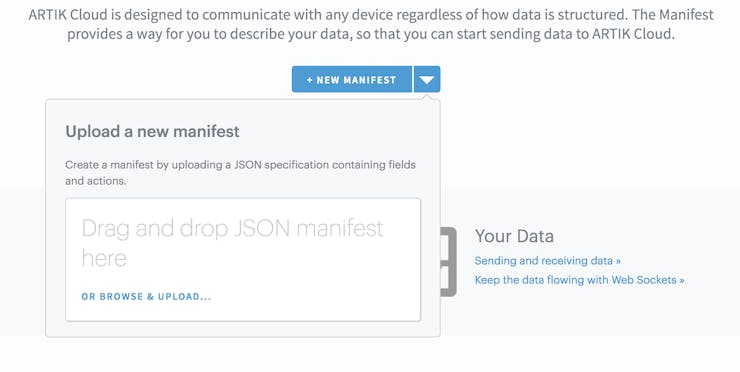Open Keep the data flowing with Web Sockets

click(x=580, y=280)
